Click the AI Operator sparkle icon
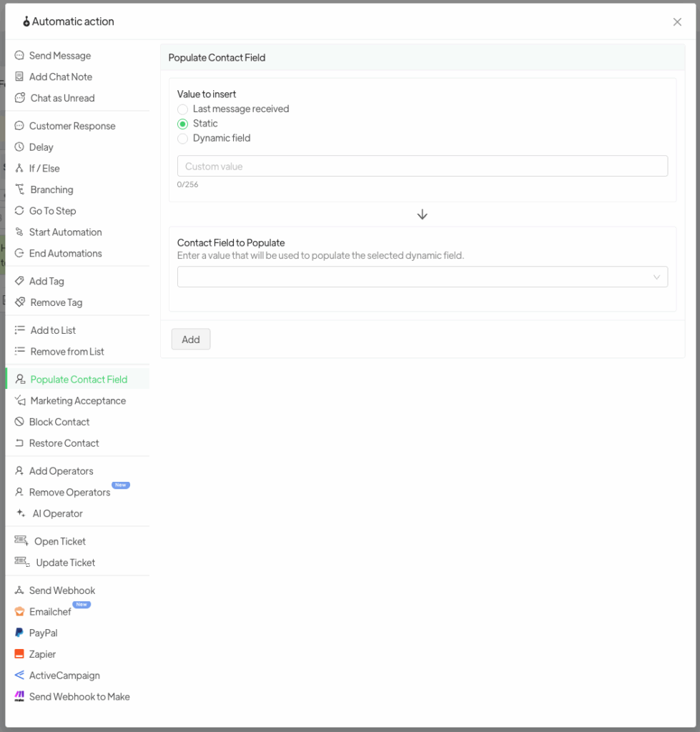The width and height of the screenshot is (700, 732). (21, 513)
